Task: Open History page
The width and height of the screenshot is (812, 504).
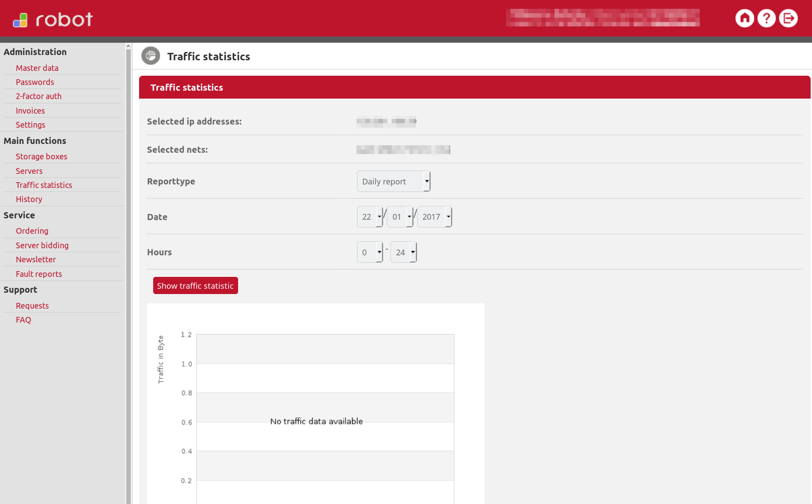Action: click(29, 199)
